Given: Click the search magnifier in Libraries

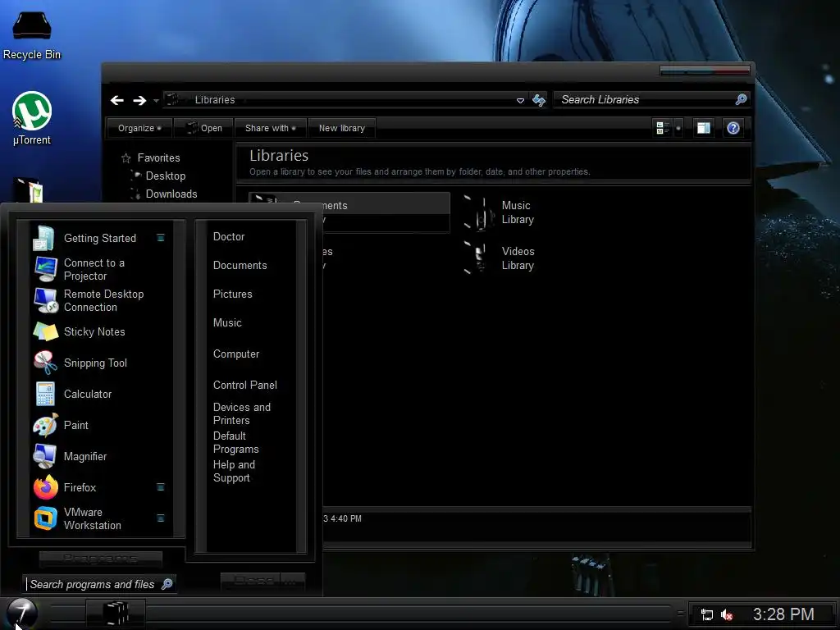Looking at the screenshot, I should tap(741, 99).
